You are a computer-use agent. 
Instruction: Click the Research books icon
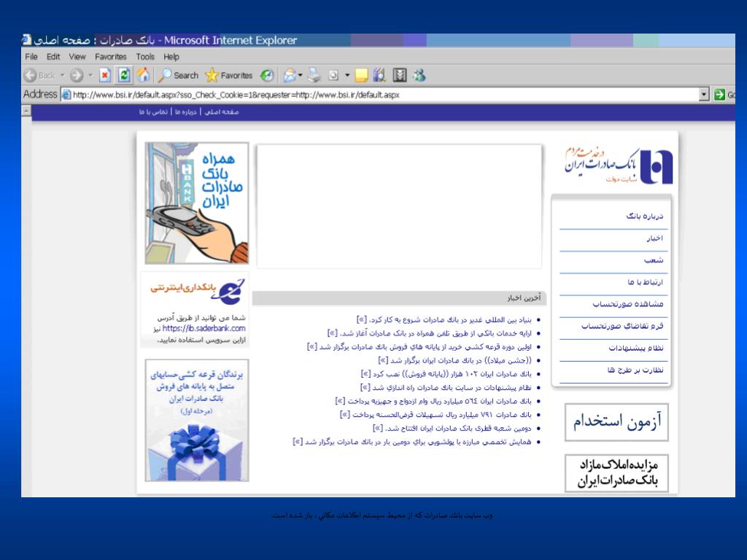click(379, 75)
